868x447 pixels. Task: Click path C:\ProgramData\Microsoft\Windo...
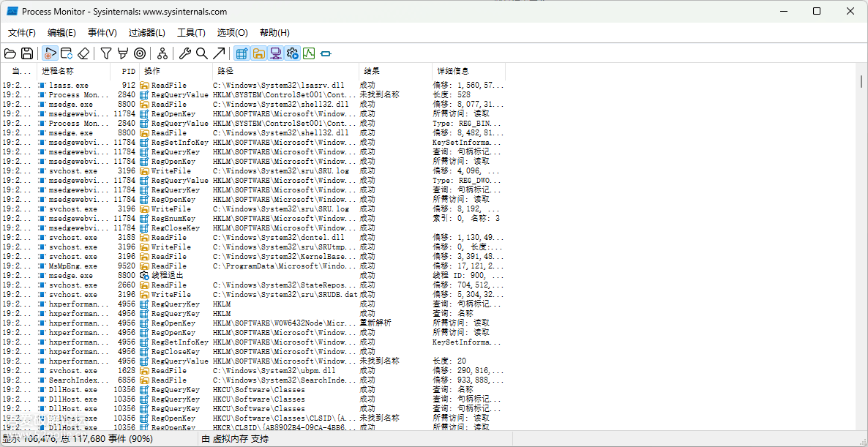pos(285,266)
